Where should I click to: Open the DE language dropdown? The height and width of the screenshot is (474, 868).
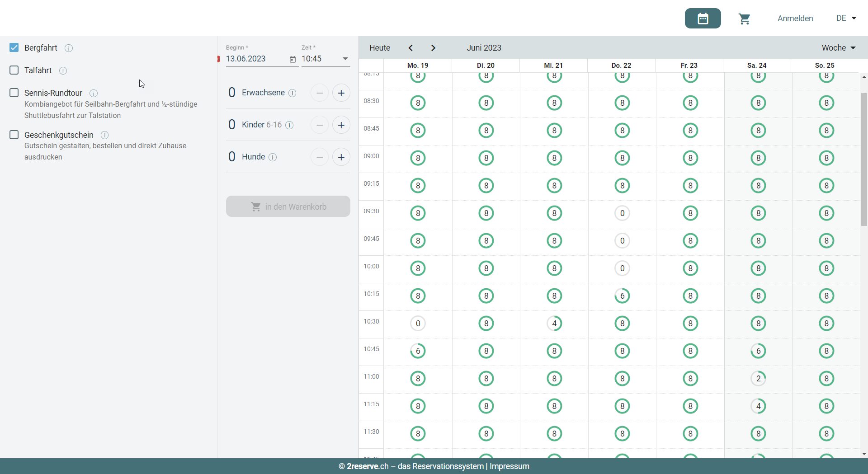click(846, 18)
